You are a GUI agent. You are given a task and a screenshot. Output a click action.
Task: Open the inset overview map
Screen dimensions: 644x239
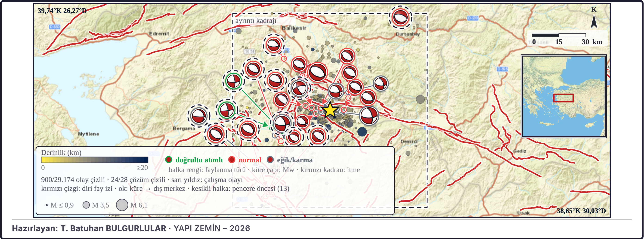[563, 96]
